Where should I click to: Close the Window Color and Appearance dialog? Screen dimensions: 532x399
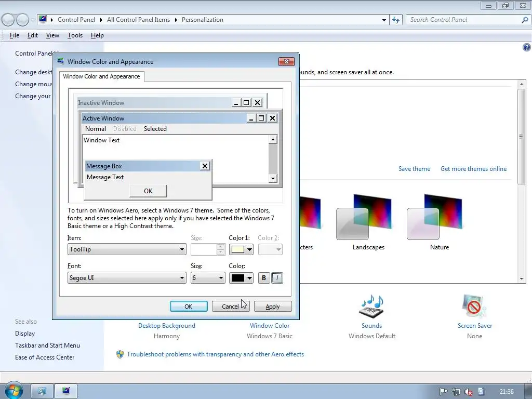coord(286,61)
